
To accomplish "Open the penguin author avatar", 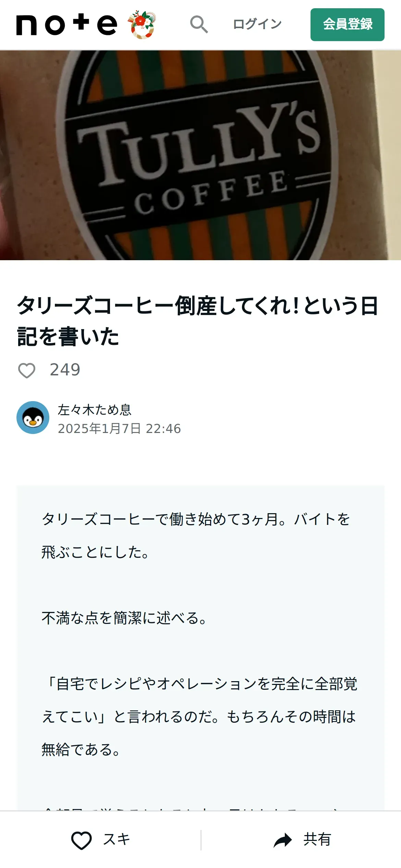I will (33, 418).
